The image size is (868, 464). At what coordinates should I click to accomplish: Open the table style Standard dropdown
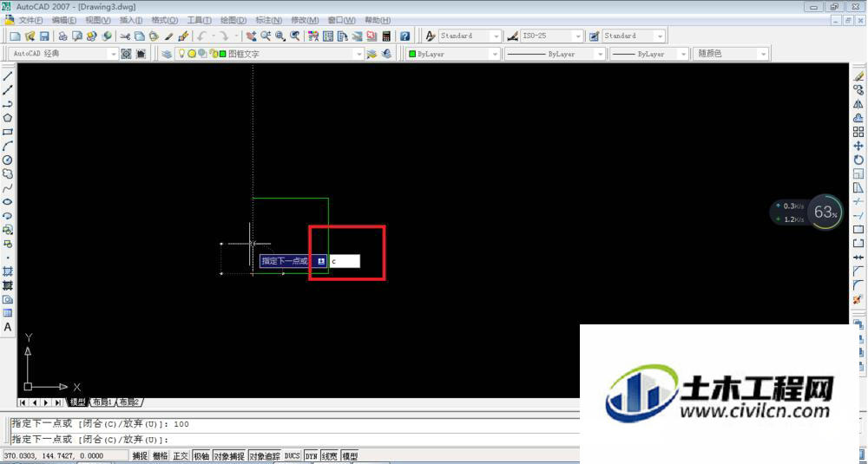tap(634, 36)
